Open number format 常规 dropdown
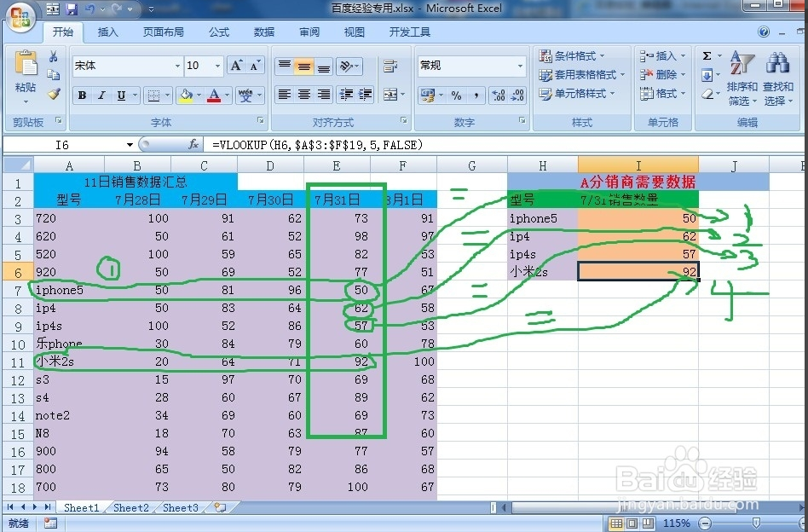 (520, 66)
